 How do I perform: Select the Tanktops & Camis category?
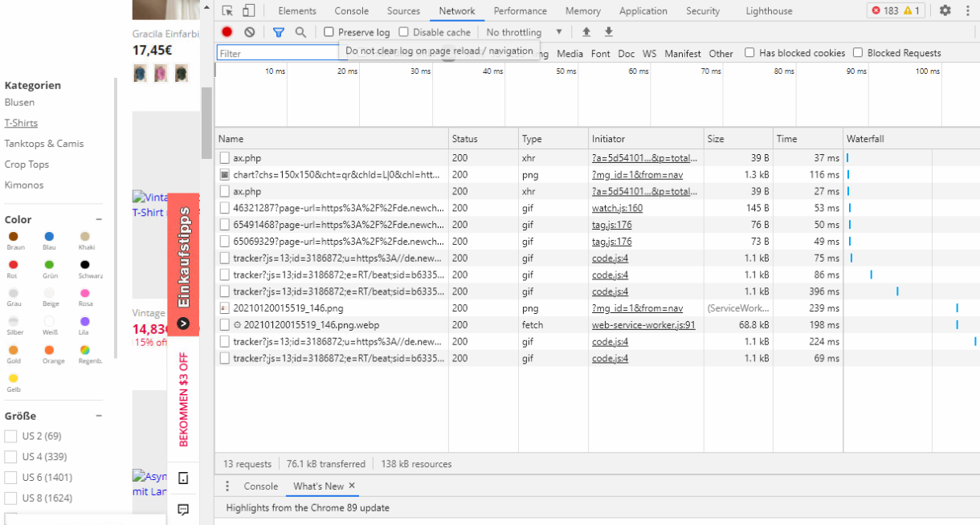[x=44, y=144]
